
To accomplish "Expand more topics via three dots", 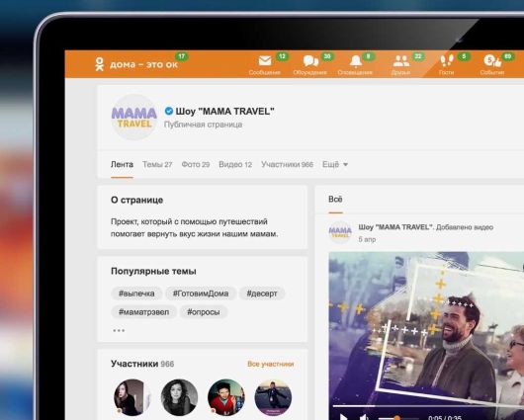I will pyautogui.click(x=119, y=330).
